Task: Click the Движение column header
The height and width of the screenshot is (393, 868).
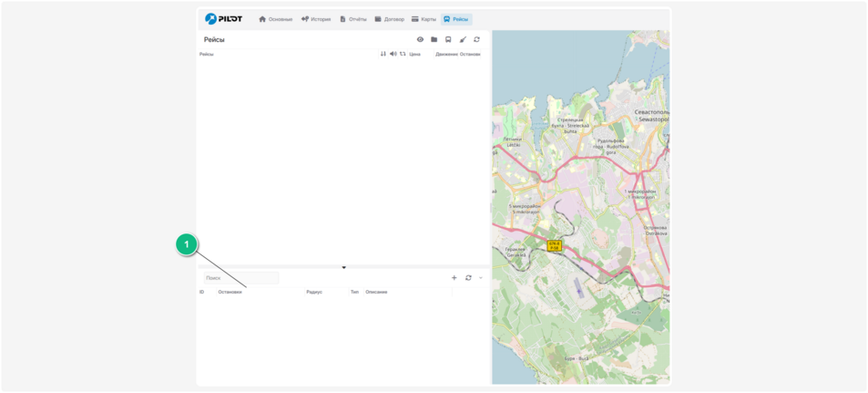Action: [x=446, y=55]
